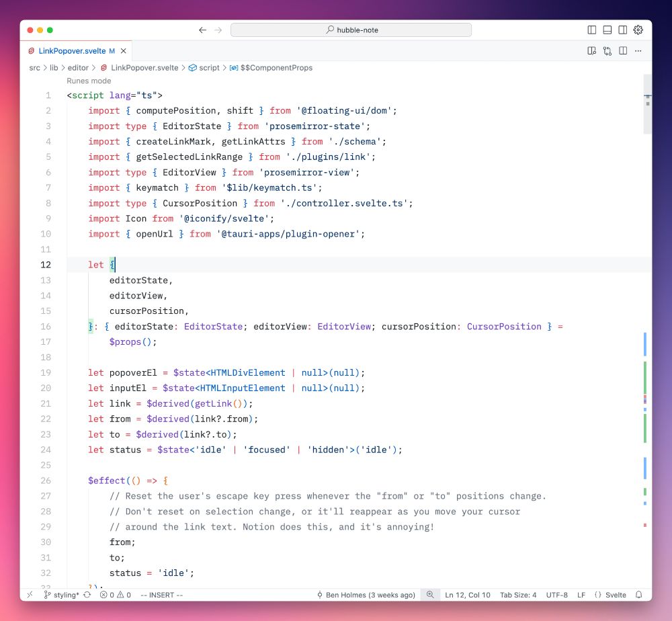Click the comment mentioning Notion on line 29

[x=271, y=527]
